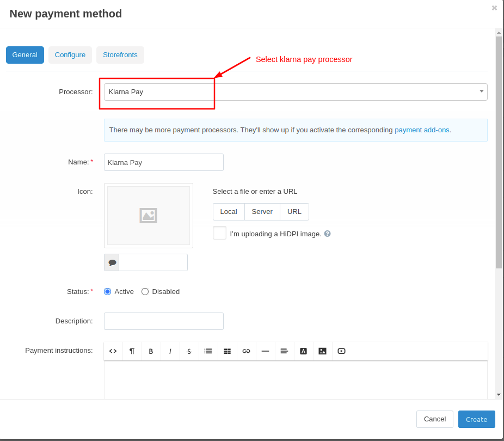Insert a hyperlink using editor link icon
Screen dimensions: 504x441
click(x=246, y=351)
